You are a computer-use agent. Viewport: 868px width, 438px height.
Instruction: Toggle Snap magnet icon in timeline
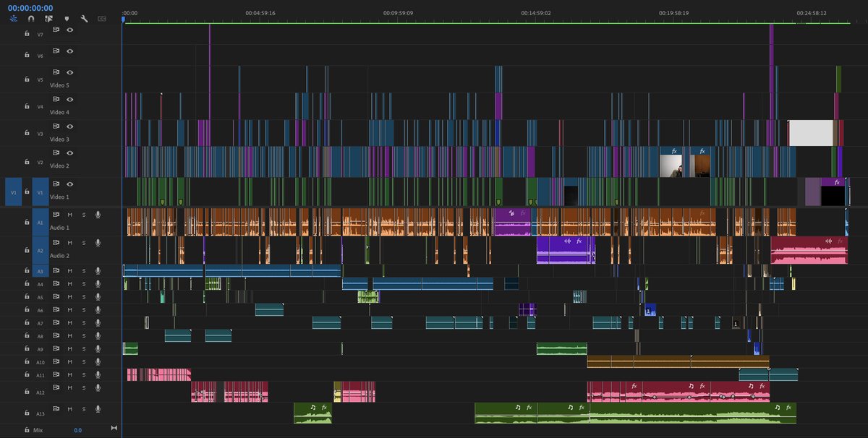30,18
